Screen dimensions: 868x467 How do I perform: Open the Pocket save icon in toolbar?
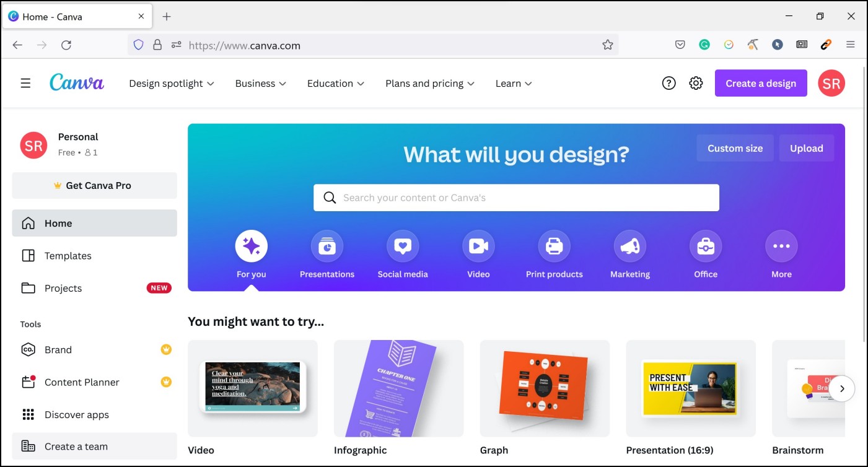coord(680,45)
